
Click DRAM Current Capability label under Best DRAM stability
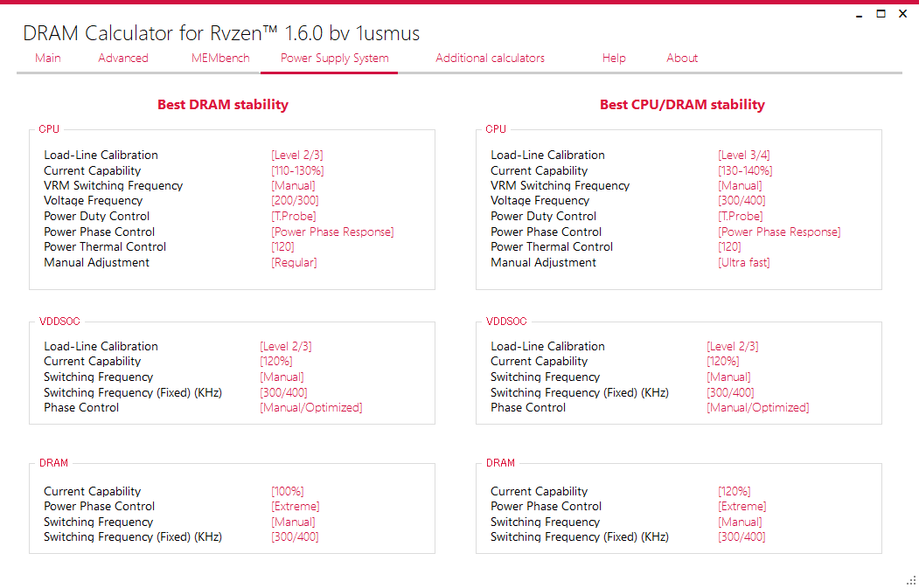click(x=93, y=491)
